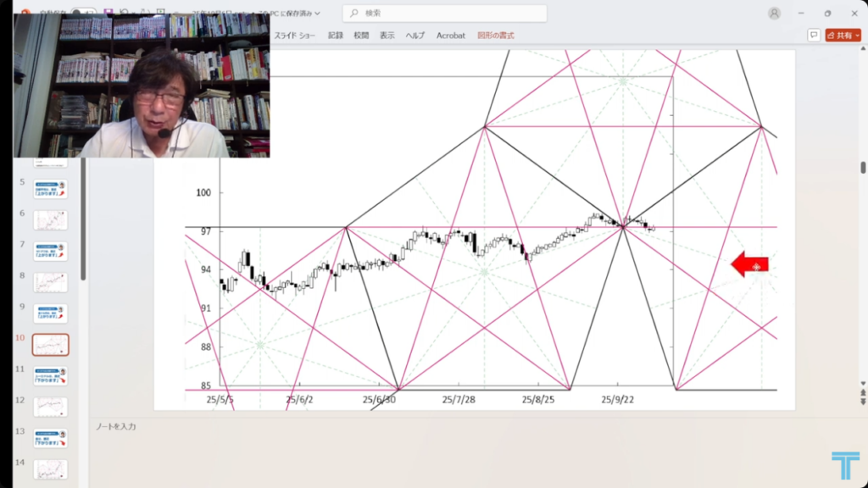Click the slide editor vertical scrollbar thumb
The image size is (868, 488).
click(x=863, y=167)
